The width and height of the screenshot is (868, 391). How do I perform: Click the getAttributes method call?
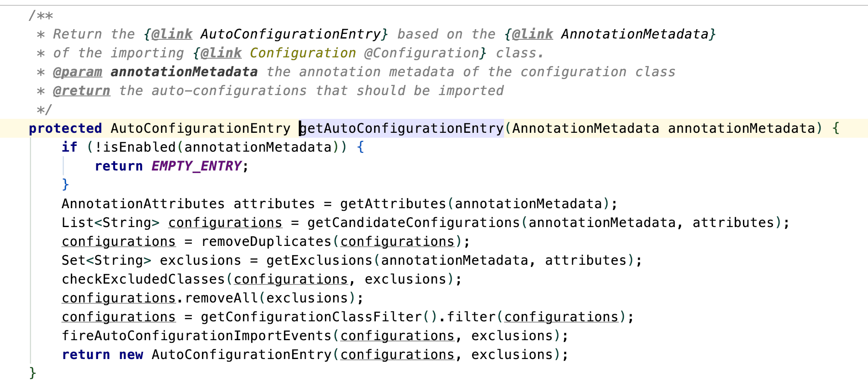[393, 204]
